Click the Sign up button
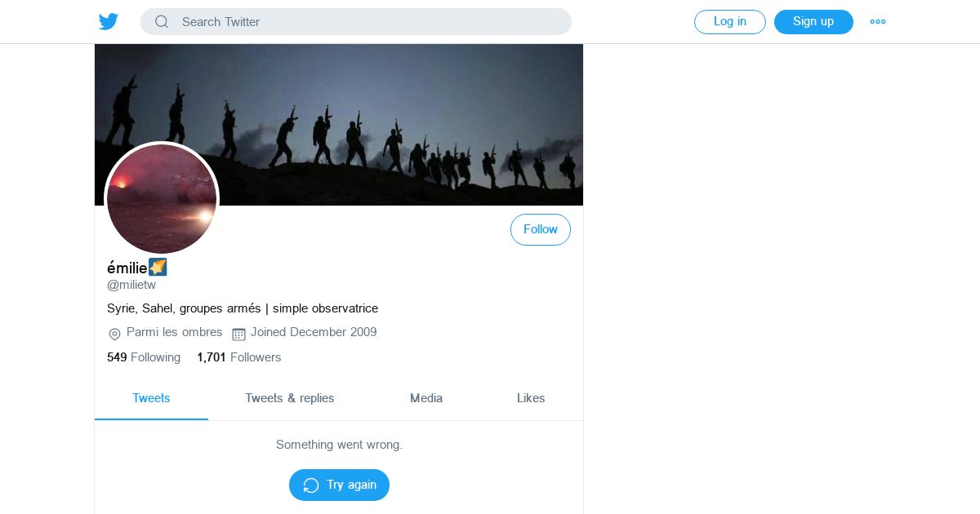 [x=813, y=22]
